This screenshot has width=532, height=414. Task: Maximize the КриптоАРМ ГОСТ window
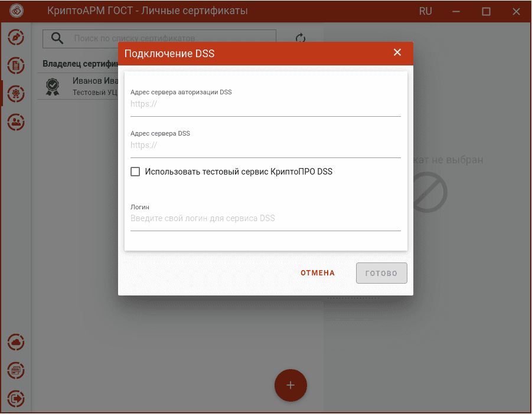coord(486,12)
